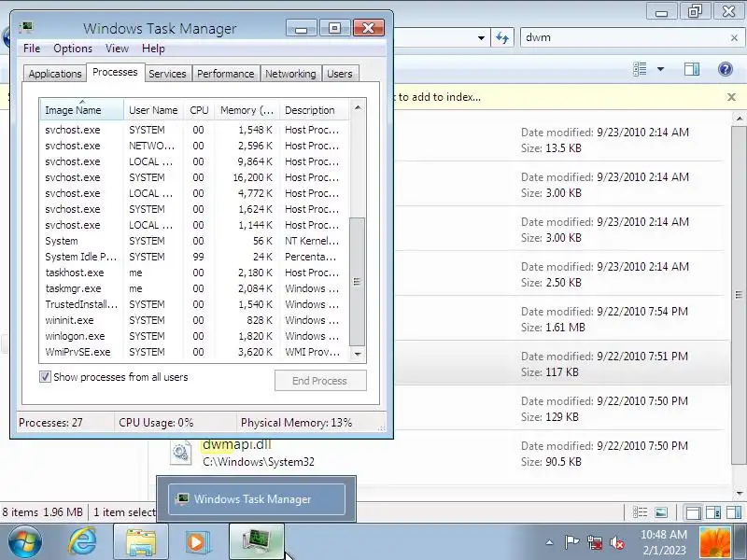The image size is (747, 560).
Task: Open the File menu in Task Manager
Action: [x=32, y=49]
